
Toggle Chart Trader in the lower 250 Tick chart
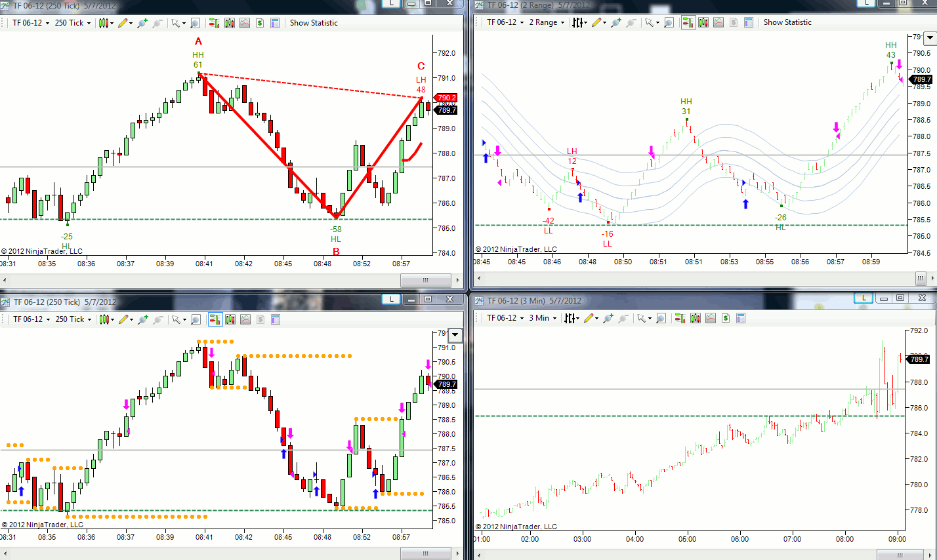pos(215,319)
